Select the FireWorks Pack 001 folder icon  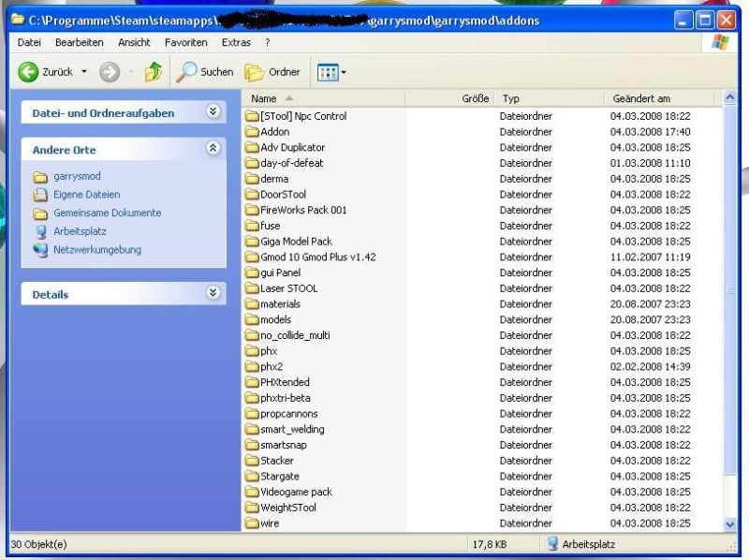252,211
